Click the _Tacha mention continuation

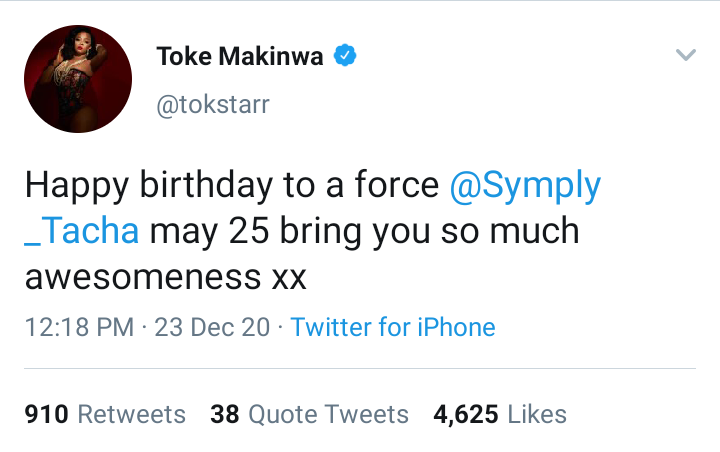pyautogui.click(x=84, y=231)
